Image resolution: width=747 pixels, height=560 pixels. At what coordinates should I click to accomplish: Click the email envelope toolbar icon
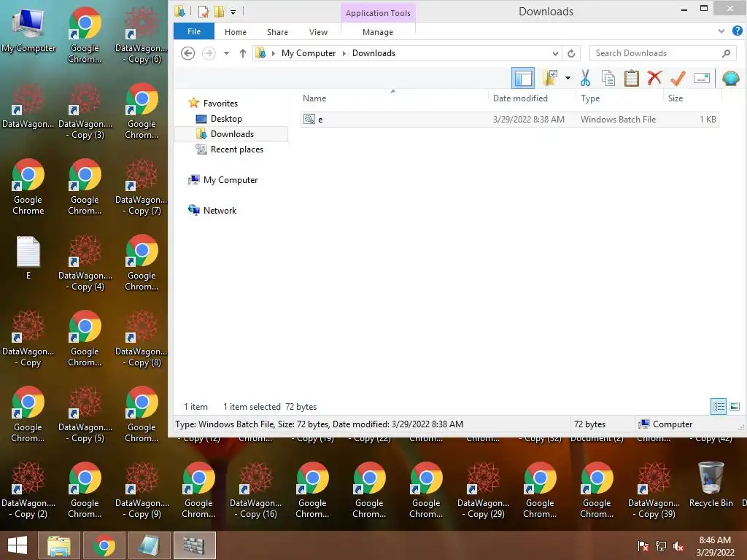[x=701, y=78]
